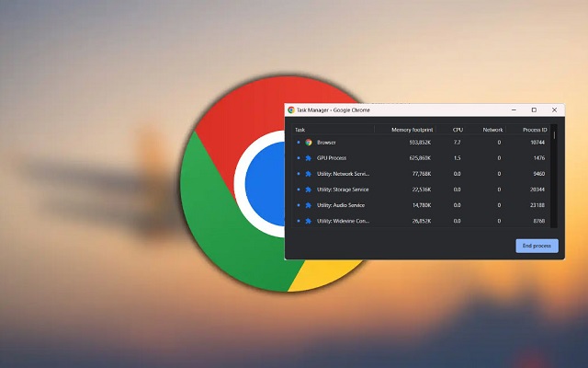Click the Task Manager - Google Chrome title text
This screenshot has width=588, height=368.
[334, 110]
